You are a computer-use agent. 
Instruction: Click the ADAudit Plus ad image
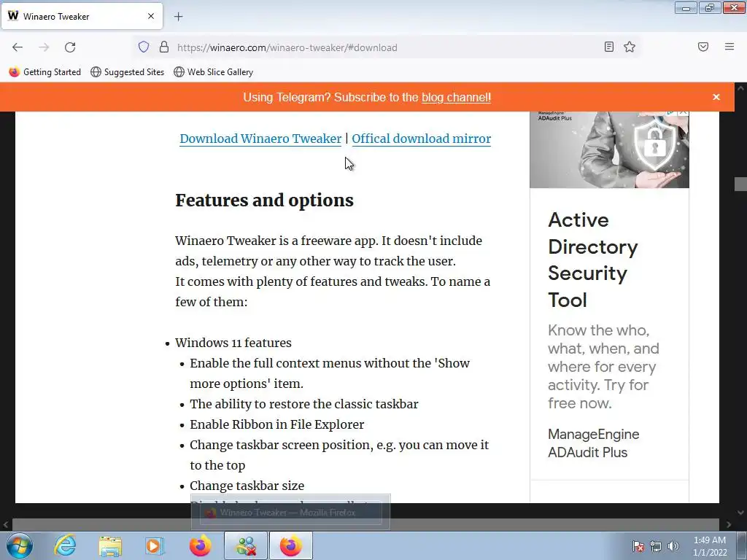pos(609,149)
